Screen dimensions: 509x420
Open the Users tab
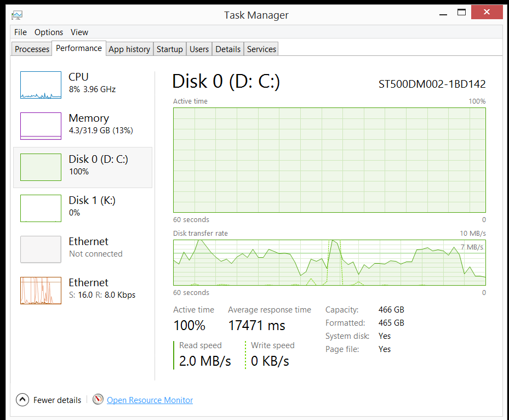coord(199,49)
